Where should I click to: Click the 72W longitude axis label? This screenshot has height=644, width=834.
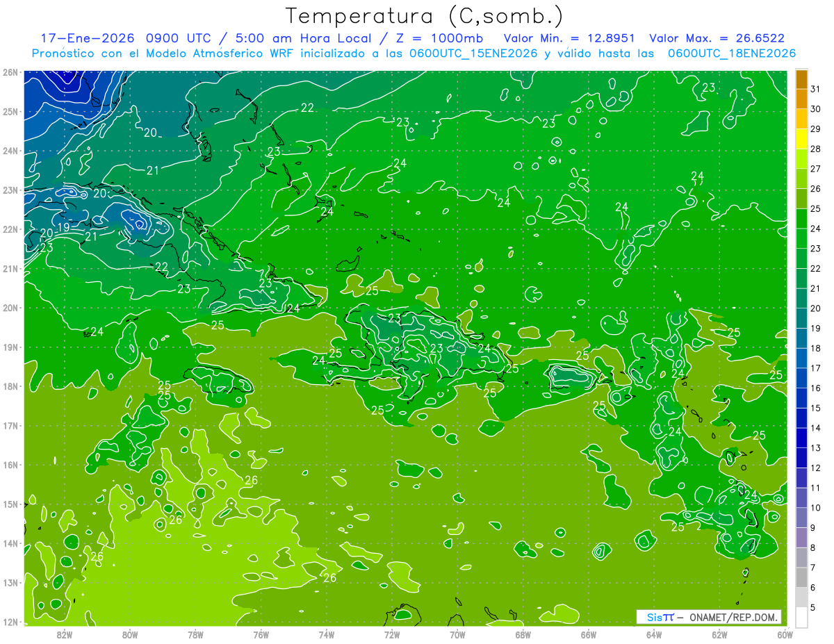(x=392, y=634)
